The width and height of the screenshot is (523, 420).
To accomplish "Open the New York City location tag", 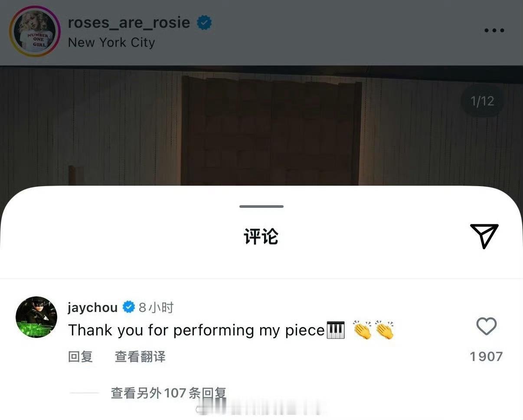I will pyautogui.click(x=111, y=43).
